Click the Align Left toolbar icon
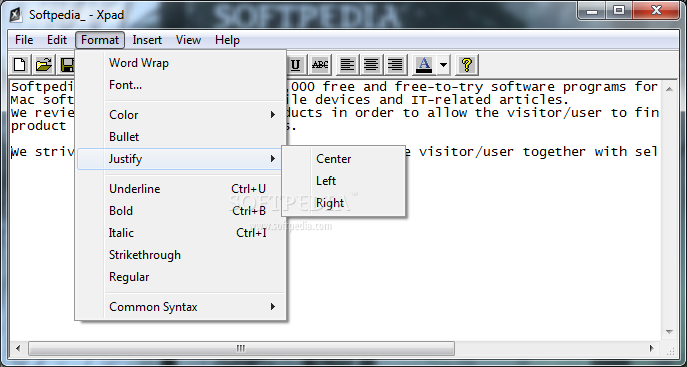 (x=347, y=65)
